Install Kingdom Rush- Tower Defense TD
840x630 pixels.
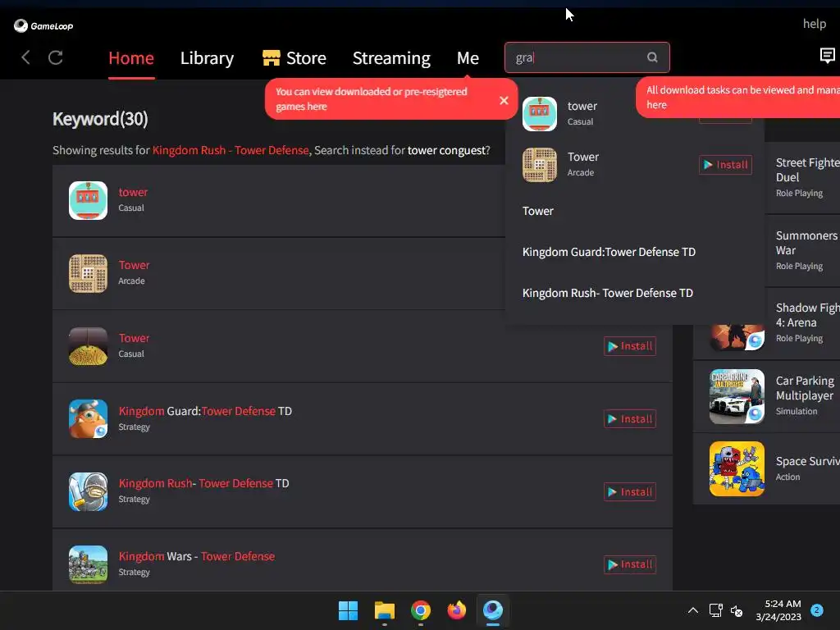pyautogui.click(x=630, y=492)
